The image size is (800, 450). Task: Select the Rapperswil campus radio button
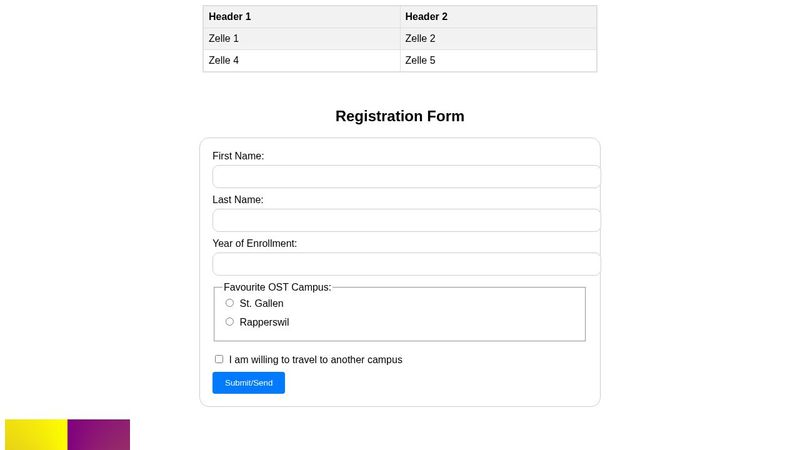pyautogui.click(x=230, y=322)
